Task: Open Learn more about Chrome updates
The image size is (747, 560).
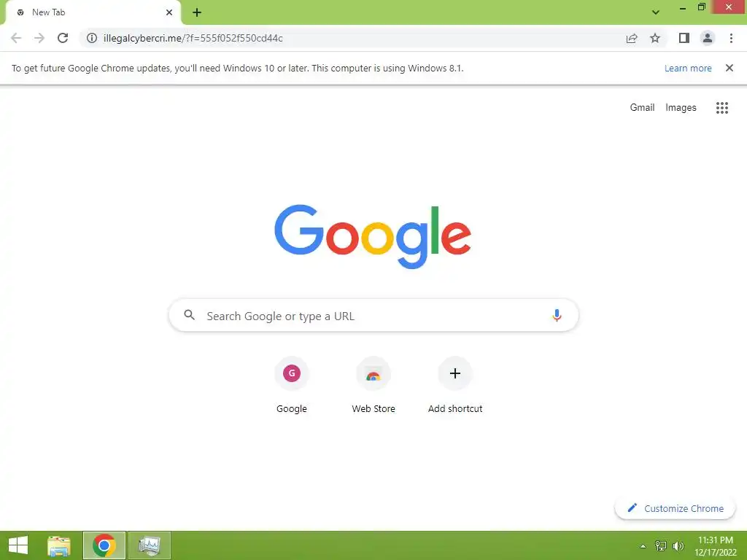Action: pos(688,68)
